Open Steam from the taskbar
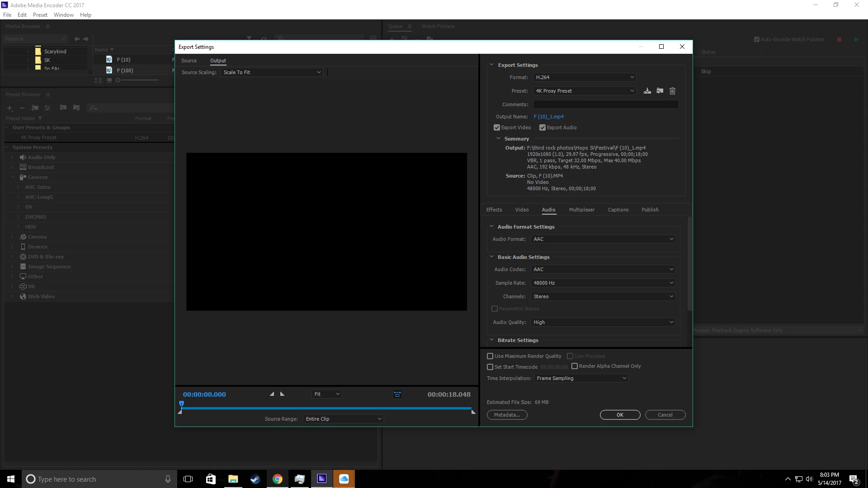The width and height of the screenshot is (868, 488). (255, 479)
